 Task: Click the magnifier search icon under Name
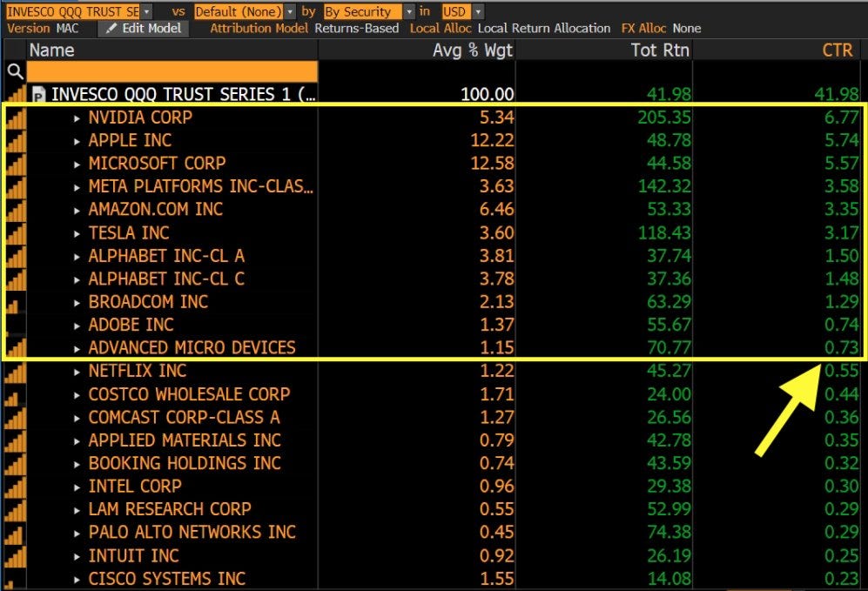tap(15, 71)
